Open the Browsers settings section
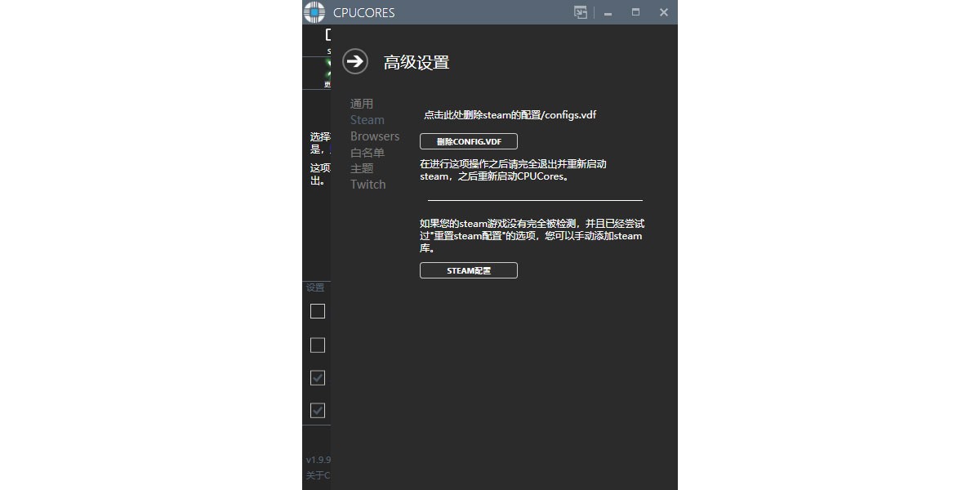 (x=374, y=136)
